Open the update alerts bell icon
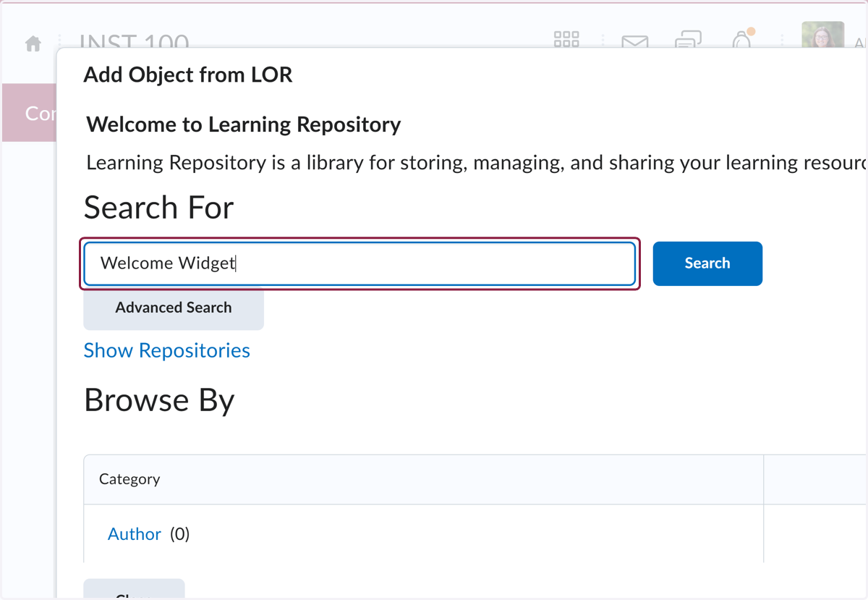 (741, 40)
